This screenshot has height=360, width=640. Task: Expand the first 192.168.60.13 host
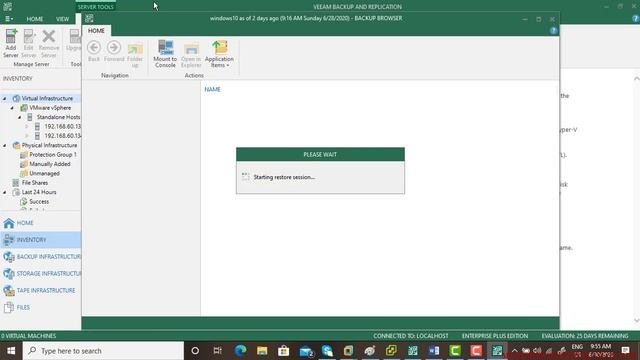pyautogui.click(x=27, y=127)
